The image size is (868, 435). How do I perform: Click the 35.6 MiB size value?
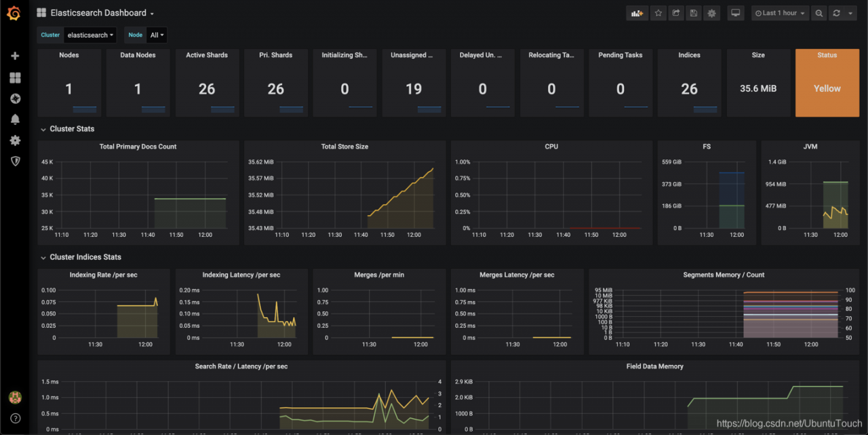pyautogui.click(x=758, y=88)
